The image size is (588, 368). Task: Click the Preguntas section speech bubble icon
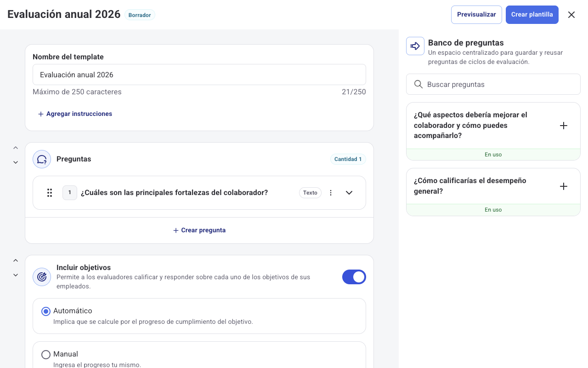tap(42, 159)
